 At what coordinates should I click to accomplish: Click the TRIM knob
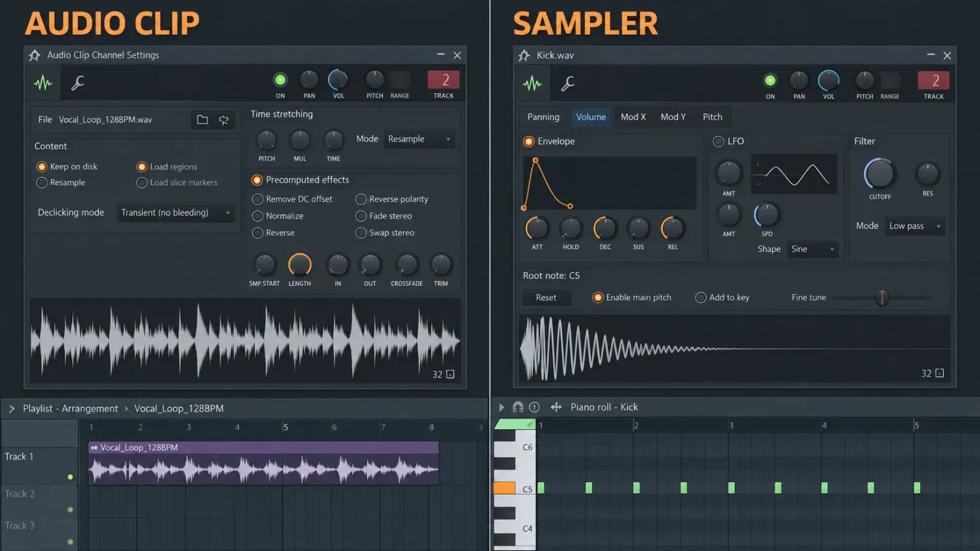[x=441, y=264]
